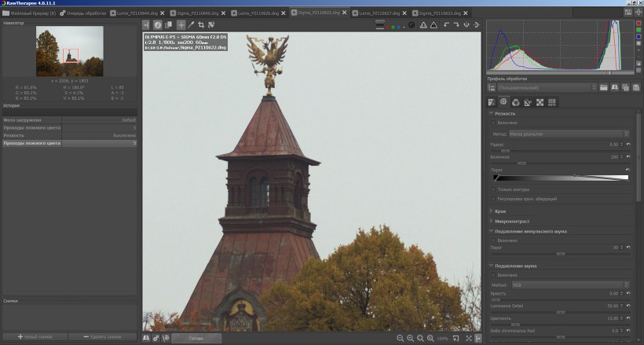644x345 pixels.
Task: Select the crop tool in editor toolbar
Action: click(201, 25)
